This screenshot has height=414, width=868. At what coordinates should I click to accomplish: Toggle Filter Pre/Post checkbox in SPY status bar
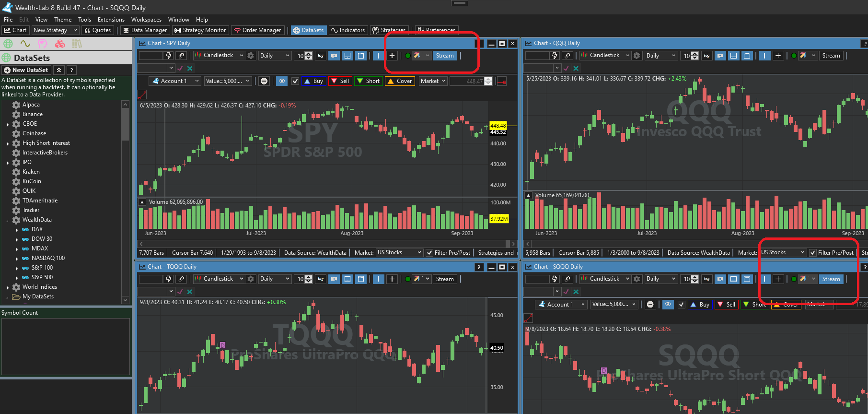coord(430,253)
